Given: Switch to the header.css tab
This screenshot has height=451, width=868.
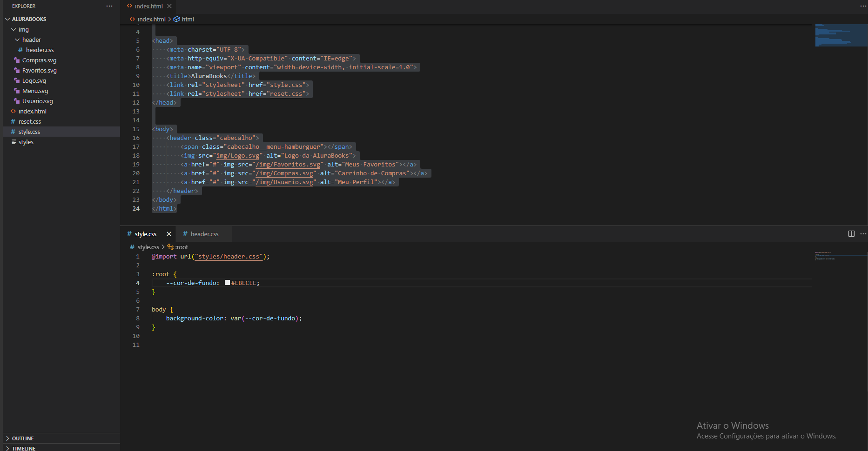Looking at the screenshot, I should click(x=204, y=234).
